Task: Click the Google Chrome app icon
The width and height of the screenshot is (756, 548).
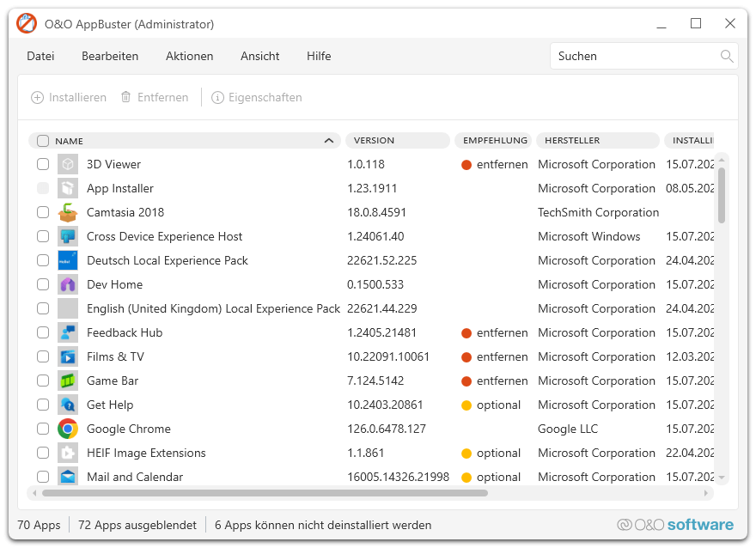Action: [x=68, y=429]
